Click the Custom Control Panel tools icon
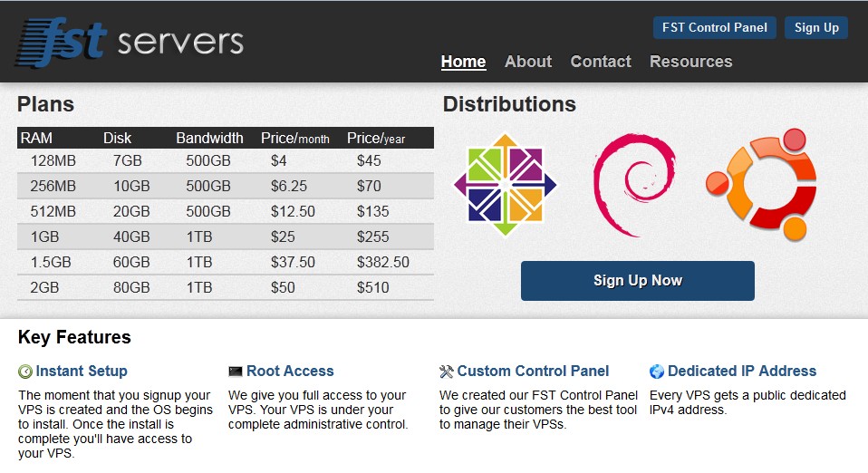 (446, 372)
